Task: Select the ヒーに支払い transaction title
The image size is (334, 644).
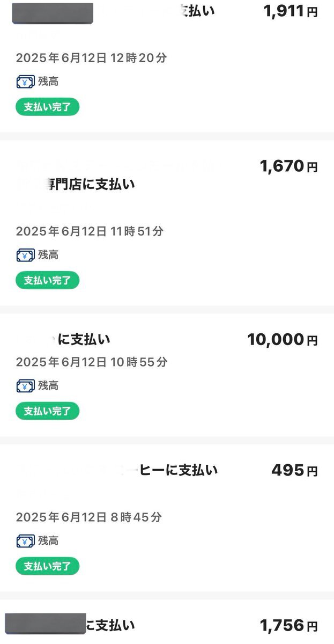Action: point(179,470)
